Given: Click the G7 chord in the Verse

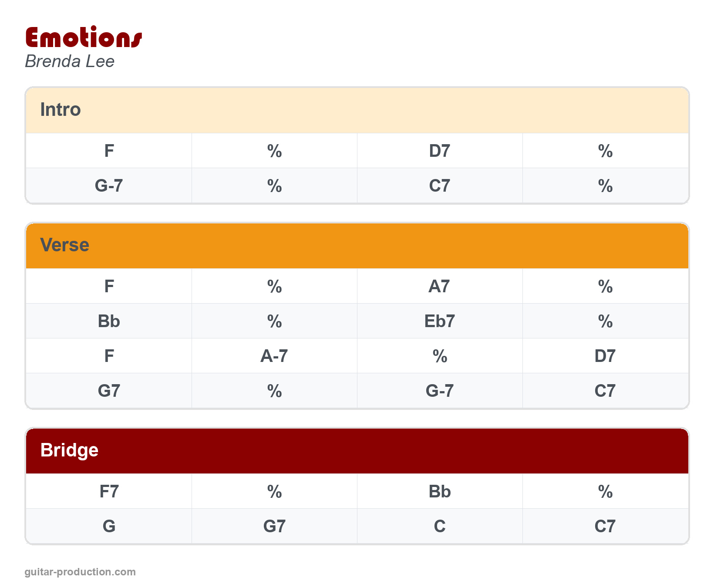Looking at the screenshot, I should click(109, 391).
